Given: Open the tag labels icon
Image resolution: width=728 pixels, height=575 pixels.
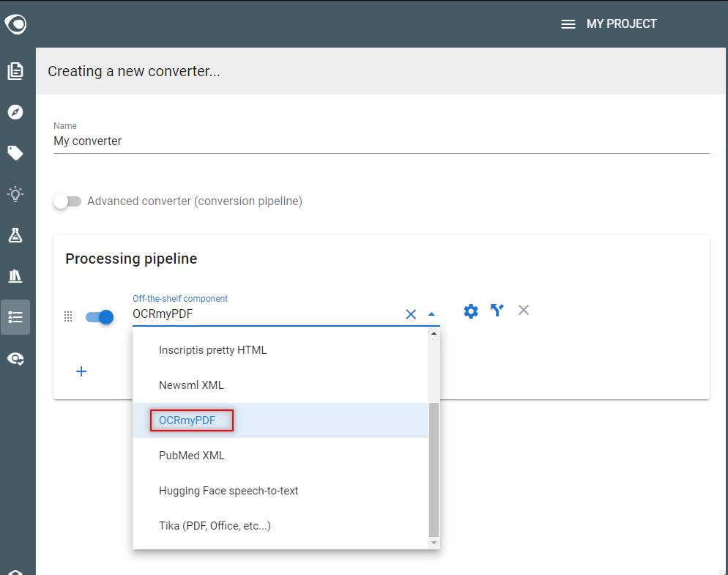Looking at the screenshot, I should pos(15,153).
